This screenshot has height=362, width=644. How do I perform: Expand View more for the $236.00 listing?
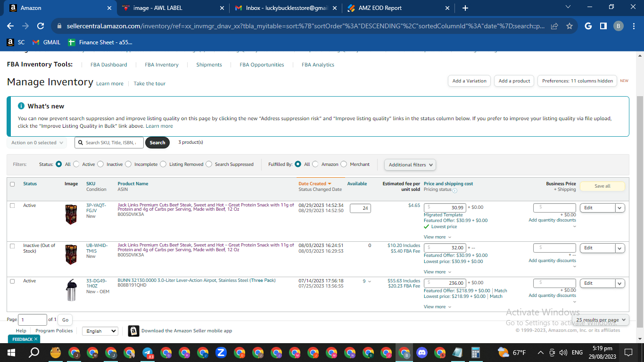[437, 307]
